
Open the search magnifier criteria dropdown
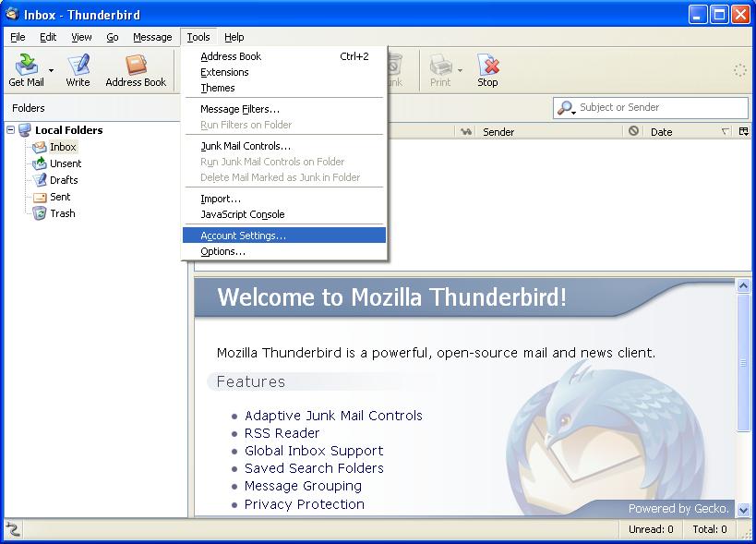pos(567,108)
